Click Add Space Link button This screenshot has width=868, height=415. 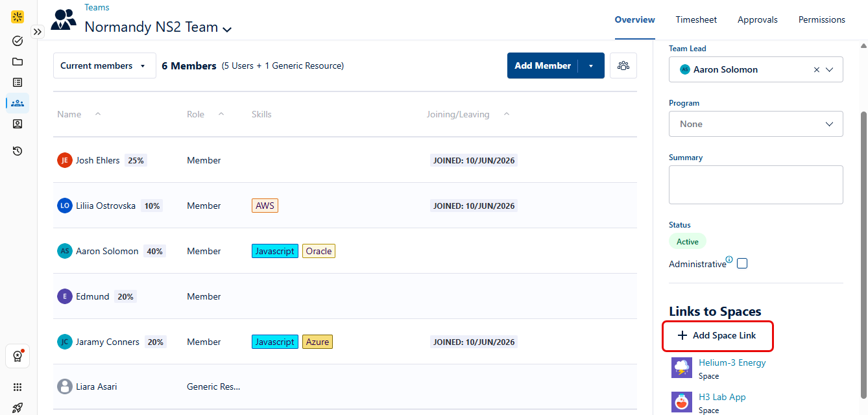[717, 335]
